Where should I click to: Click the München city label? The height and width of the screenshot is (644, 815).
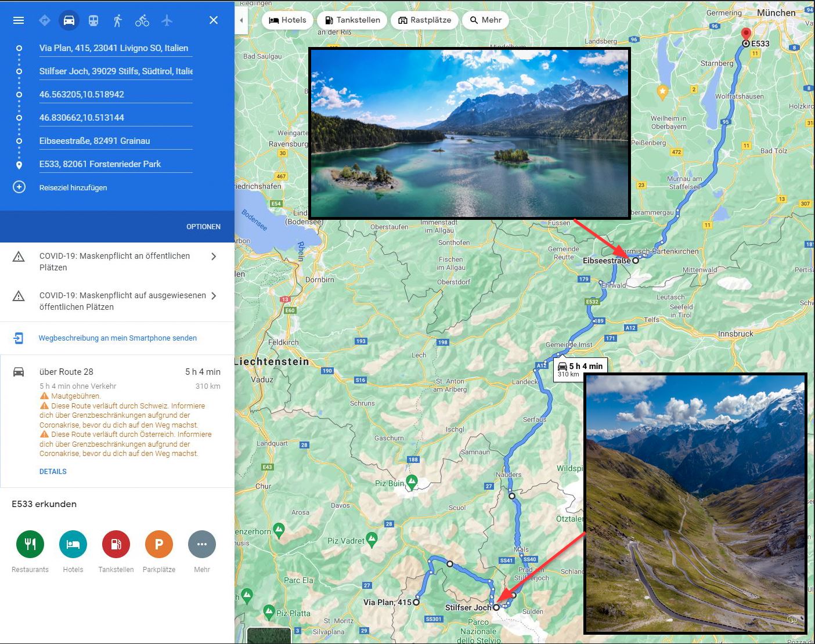[776, 13]
